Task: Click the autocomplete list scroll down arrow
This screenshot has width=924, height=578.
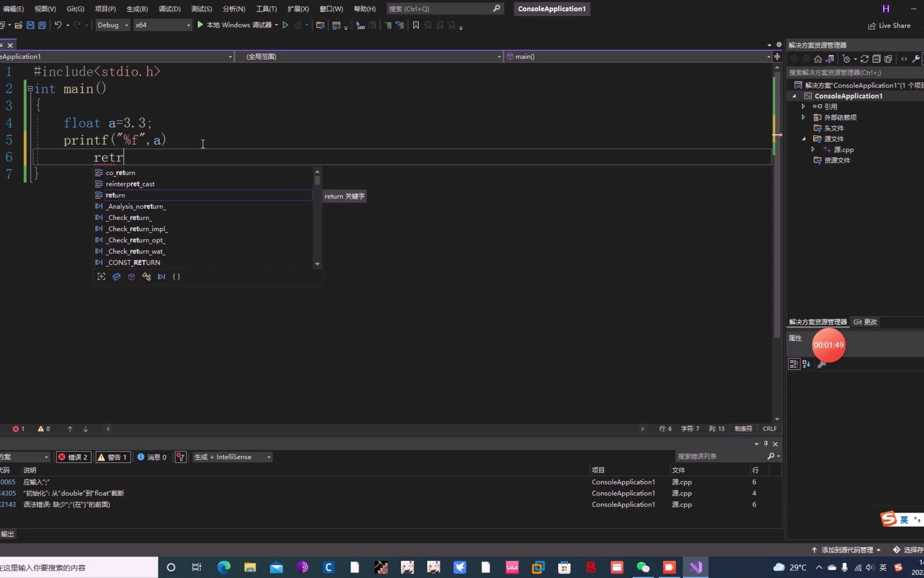Action: point(317,264)
